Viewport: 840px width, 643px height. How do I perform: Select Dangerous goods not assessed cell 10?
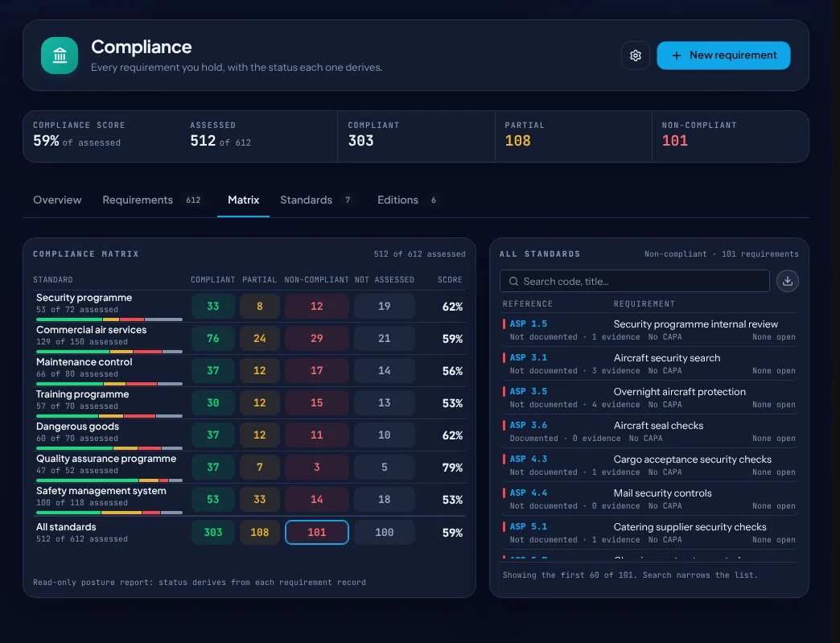click(384, 435)
